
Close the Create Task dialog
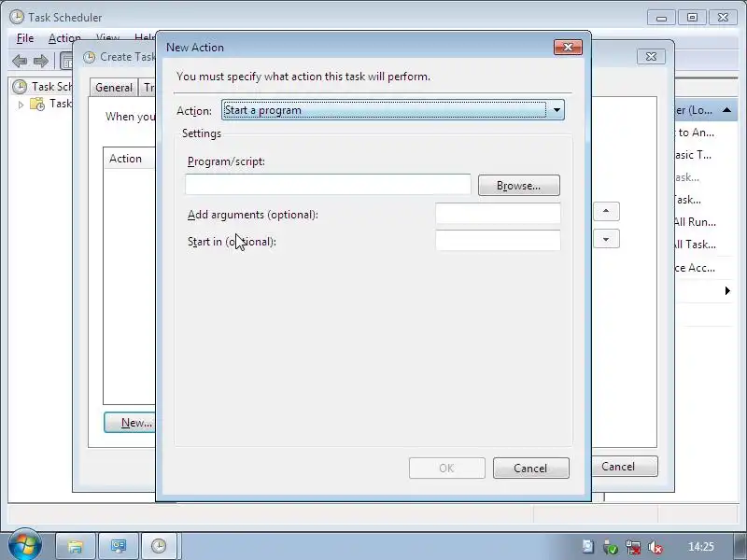(651, 57)
